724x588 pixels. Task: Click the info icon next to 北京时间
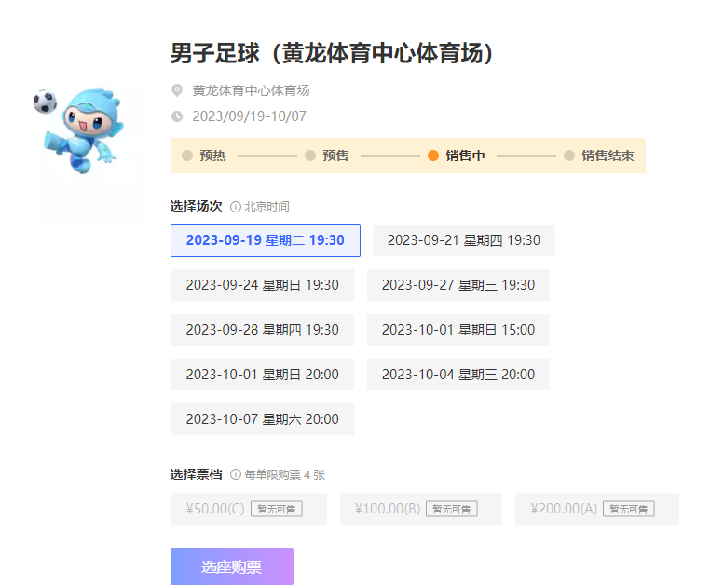pyautogui.click(x=236, y=207)
